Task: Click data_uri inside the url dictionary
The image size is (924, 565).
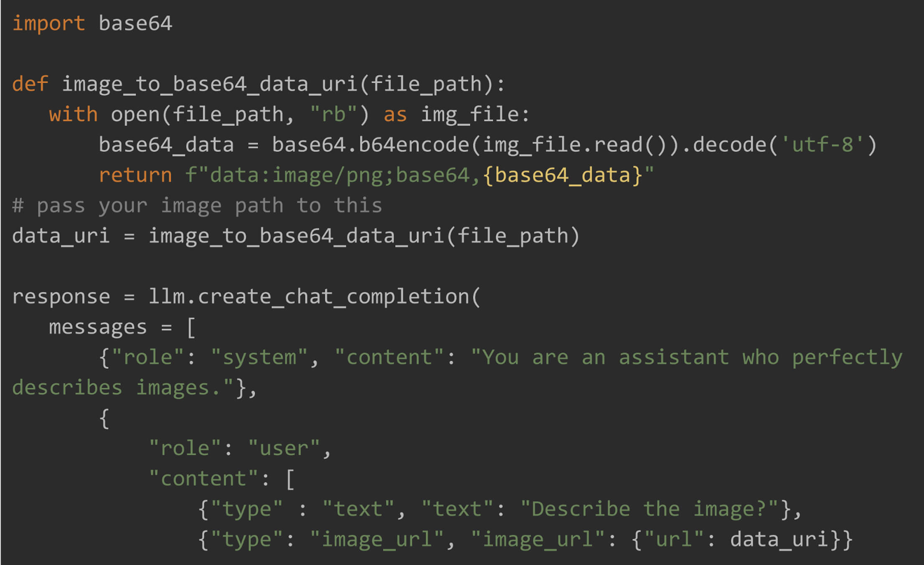Action: pyautogui.click(x=779, y=540)
